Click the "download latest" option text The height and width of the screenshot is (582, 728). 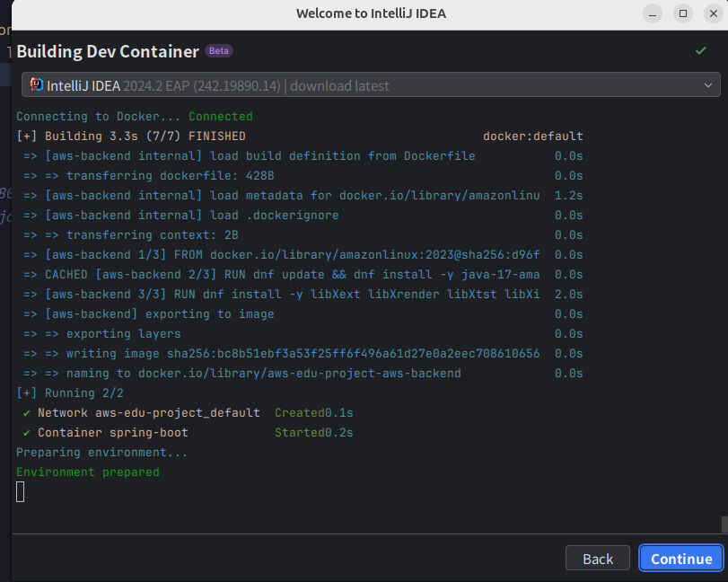click(x=339, y=86)
